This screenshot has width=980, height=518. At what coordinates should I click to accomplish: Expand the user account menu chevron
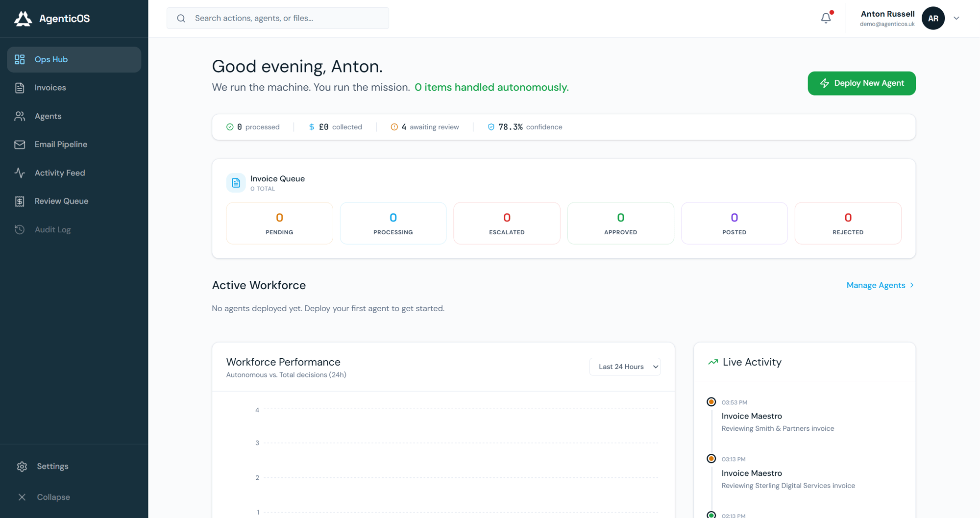tap(956, 18)
